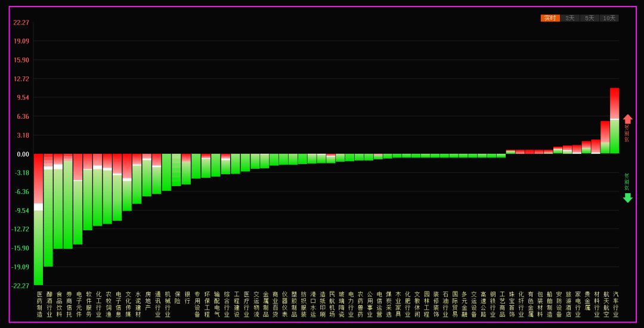Switch to the 10天 tab

tap(609, 18)
